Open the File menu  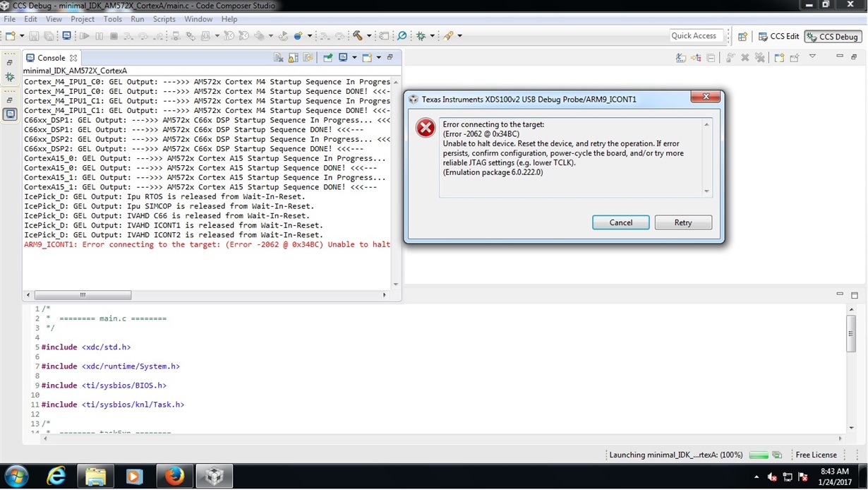[10, 19]
